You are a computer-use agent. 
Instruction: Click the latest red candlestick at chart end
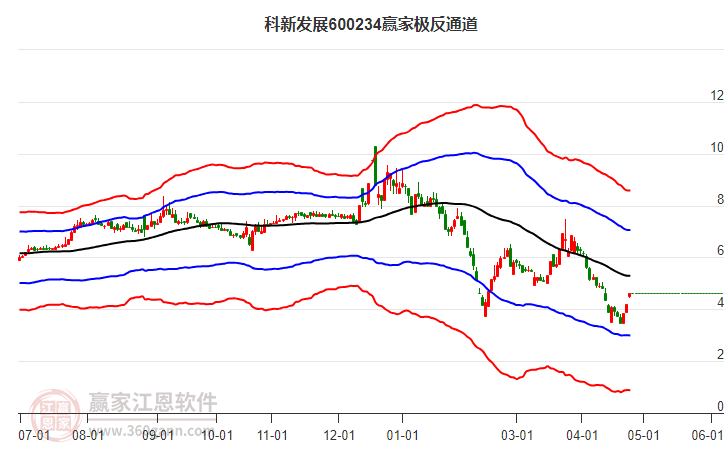pos(630,295)
